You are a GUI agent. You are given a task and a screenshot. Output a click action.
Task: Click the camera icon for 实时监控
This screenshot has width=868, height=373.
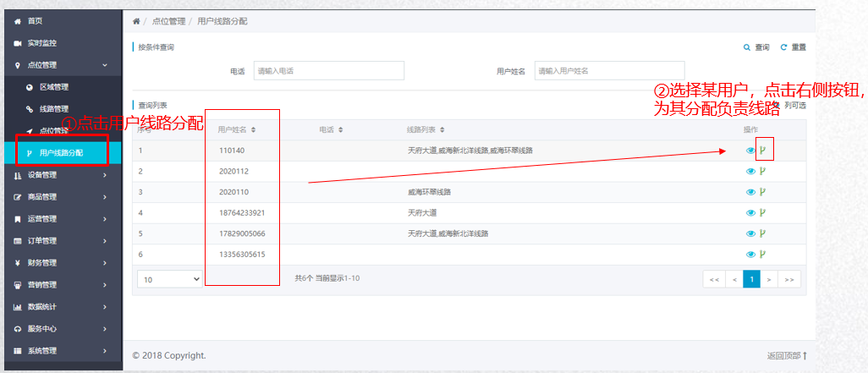17,43
